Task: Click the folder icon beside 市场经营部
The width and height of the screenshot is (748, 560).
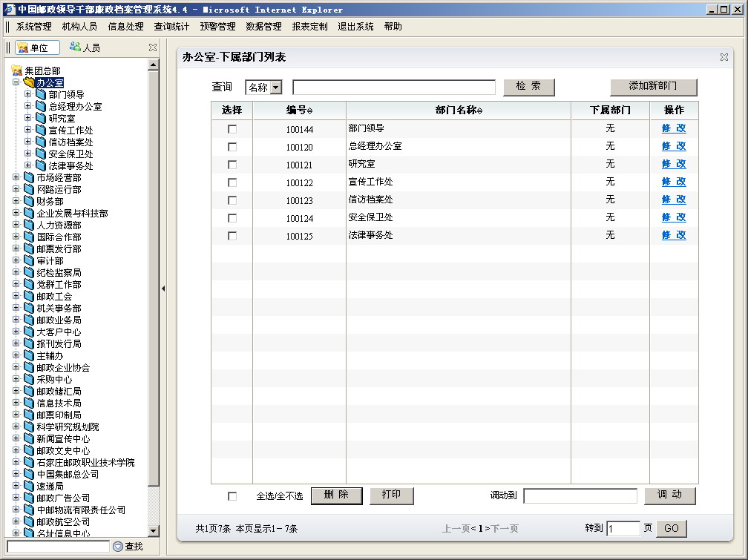Action: coord(29,177)
